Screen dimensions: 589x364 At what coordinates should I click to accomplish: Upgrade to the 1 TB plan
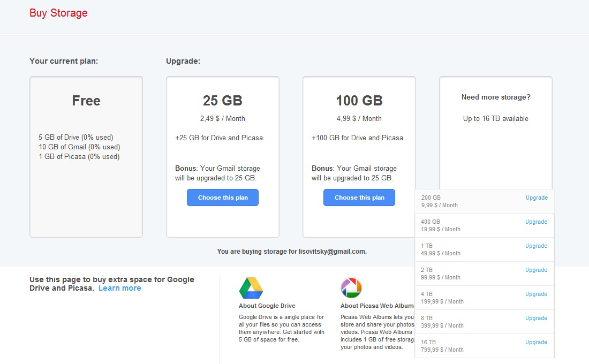click(536, 246)
